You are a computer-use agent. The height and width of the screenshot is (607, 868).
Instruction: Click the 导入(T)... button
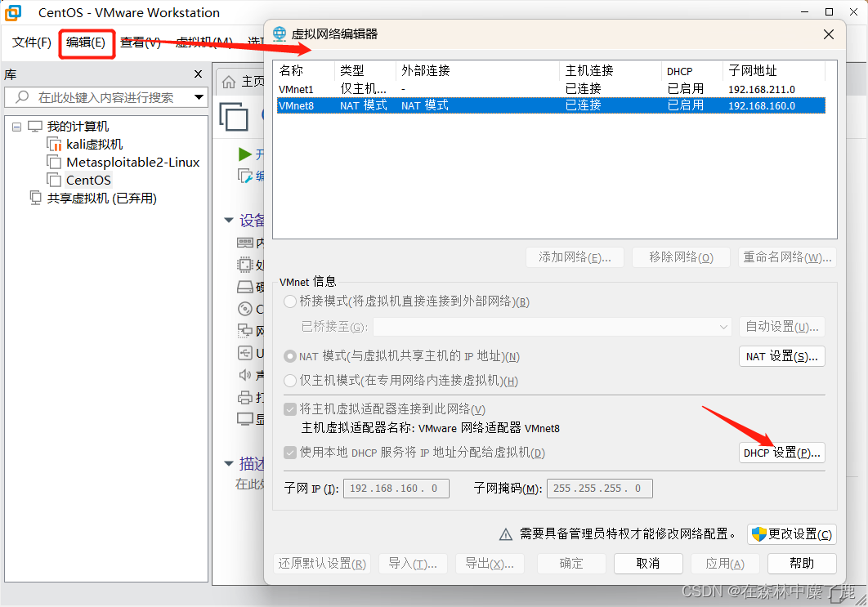pyautogui.click(x=413, y=563)
